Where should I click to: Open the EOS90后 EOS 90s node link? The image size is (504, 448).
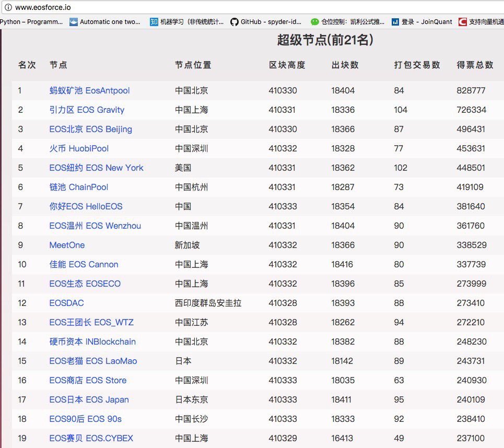(86, 419)
